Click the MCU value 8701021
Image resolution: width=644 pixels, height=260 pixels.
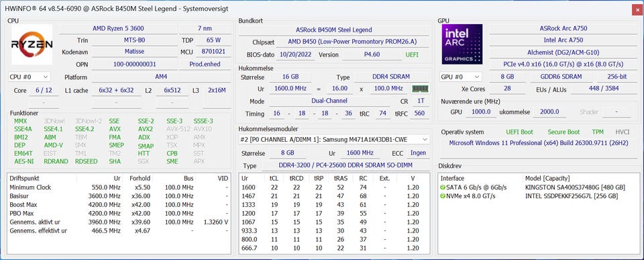pos(213,52)
